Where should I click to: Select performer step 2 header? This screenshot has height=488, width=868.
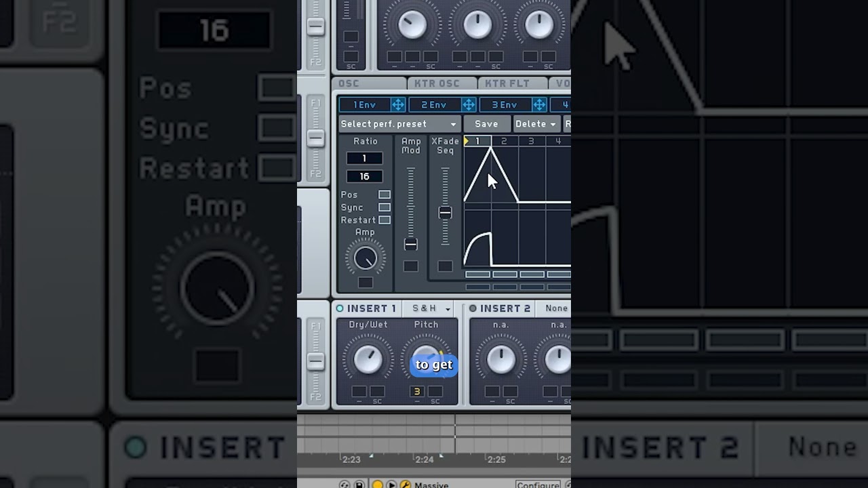504,141
